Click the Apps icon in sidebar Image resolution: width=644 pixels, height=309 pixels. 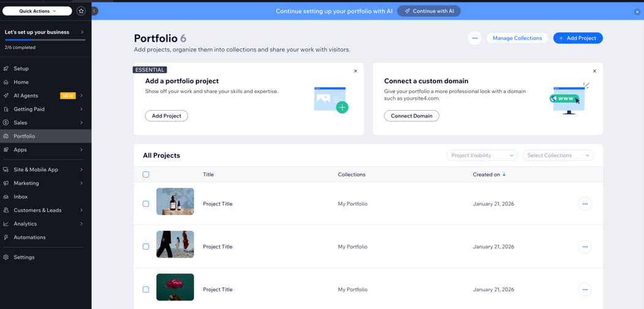6,150
